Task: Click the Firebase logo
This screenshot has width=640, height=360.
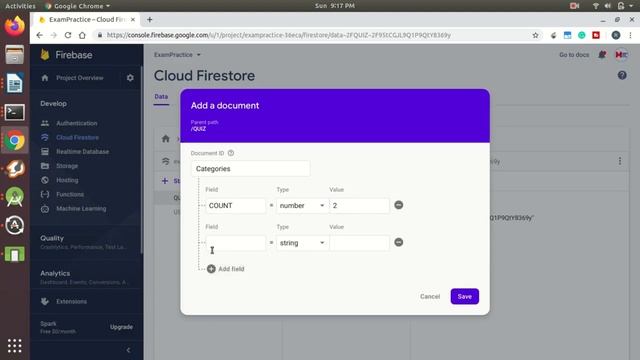Action: [x=67, y=55]
